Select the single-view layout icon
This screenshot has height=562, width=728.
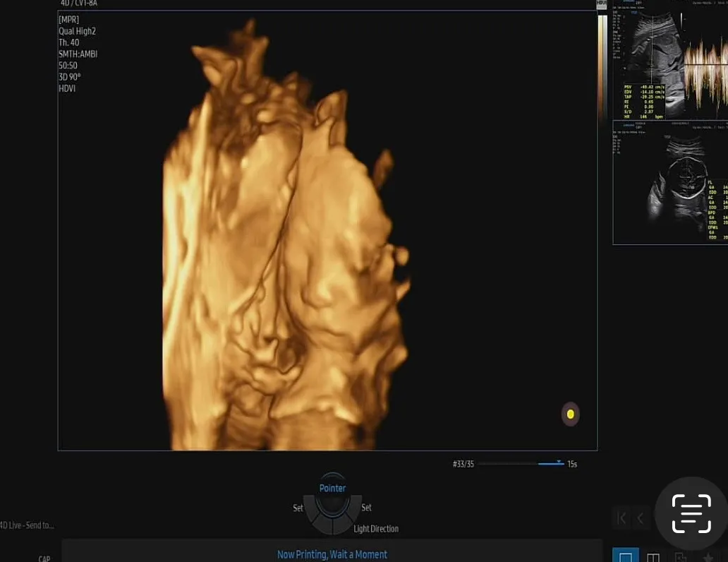(626, 556)
